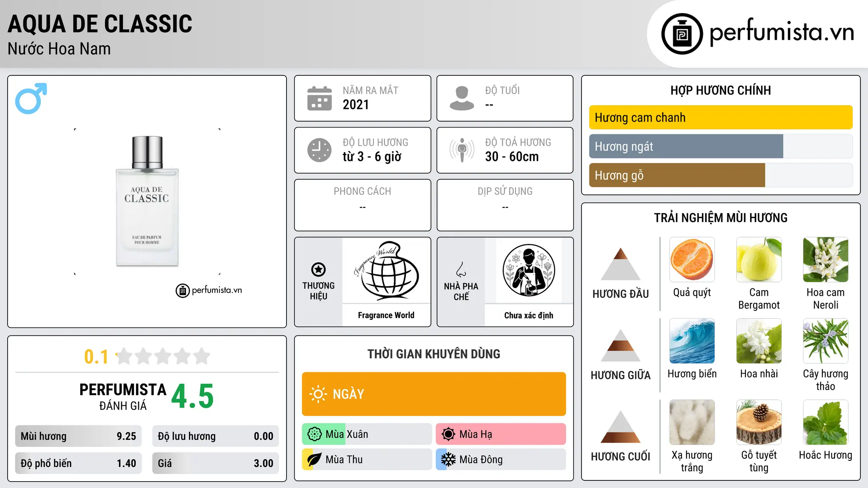Click the PHONG CÁCH style box
The image size is (868, 488).
362,205
